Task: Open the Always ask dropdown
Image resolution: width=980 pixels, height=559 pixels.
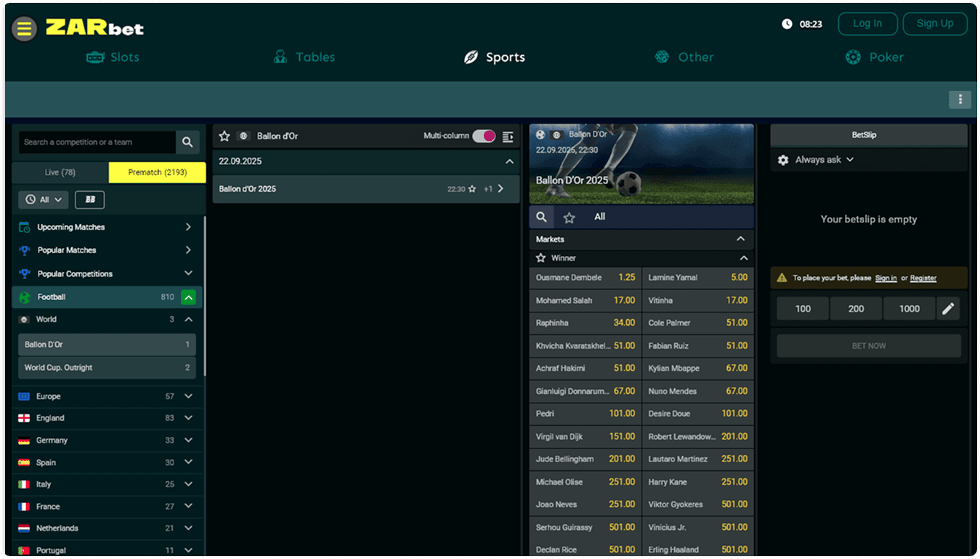Action: pos(825,160)
